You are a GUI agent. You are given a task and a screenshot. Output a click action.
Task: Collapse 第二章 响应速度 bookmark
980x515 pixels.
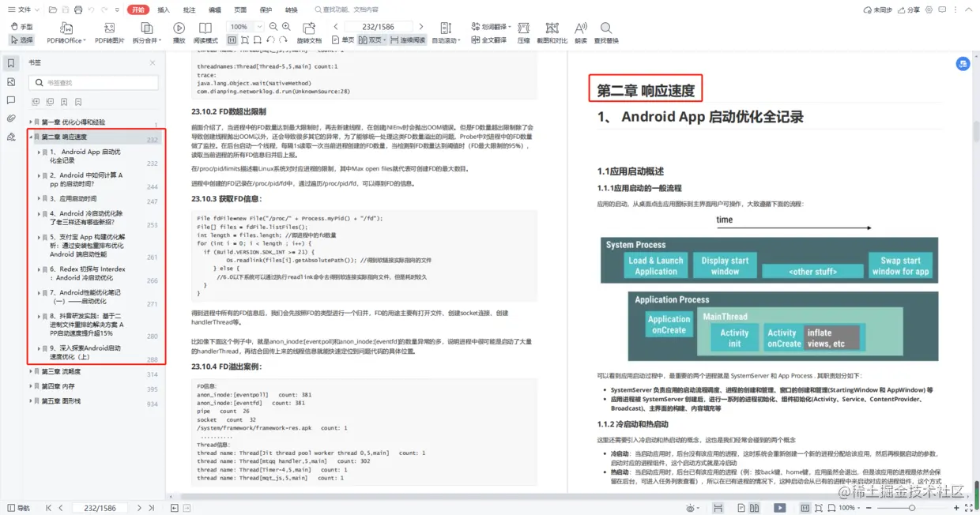pyautogui.click(x=31, y=137)
